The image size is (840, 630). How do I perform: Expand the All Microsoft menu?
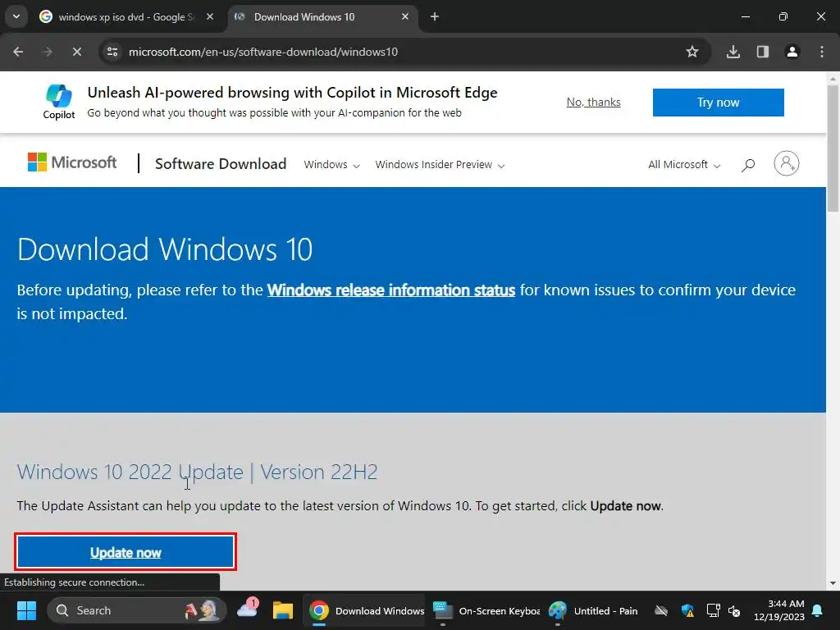tap(684, 164)
